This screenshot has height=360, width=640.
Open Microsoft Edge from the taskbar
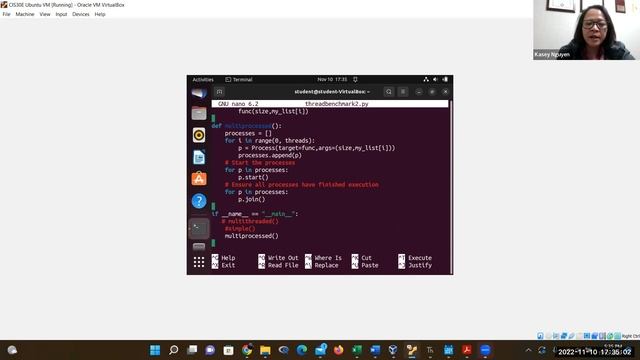pos(302,350)
